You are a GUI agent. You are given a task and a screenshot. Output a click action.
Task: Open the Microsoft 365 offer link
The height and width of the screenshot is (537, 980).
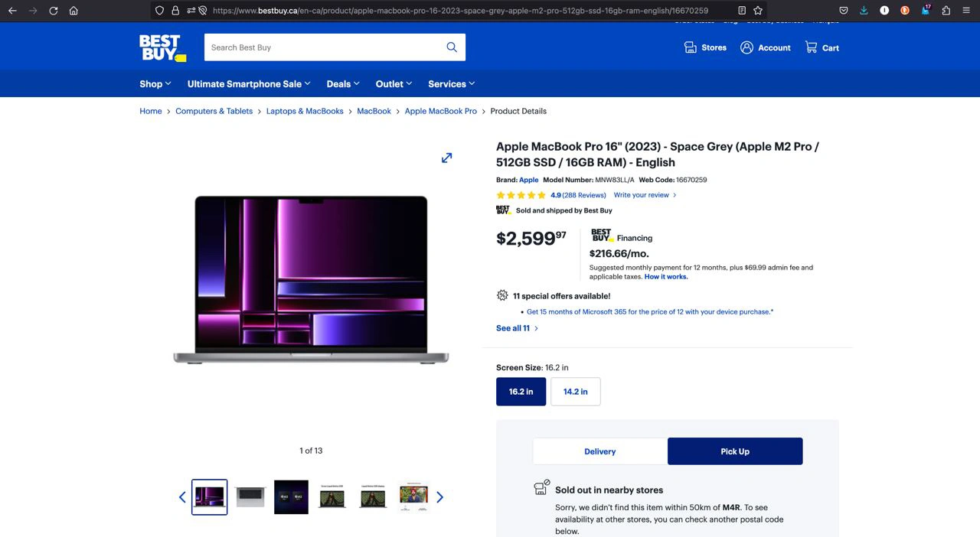(x=650, y=312)
